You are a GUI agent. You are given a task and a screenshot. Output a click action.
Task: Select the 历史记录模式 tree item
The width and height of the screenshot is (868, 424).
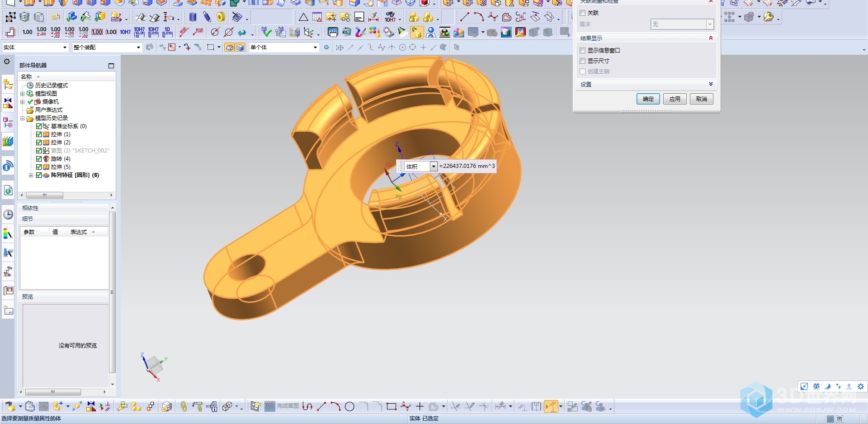(x=51, y=86)
